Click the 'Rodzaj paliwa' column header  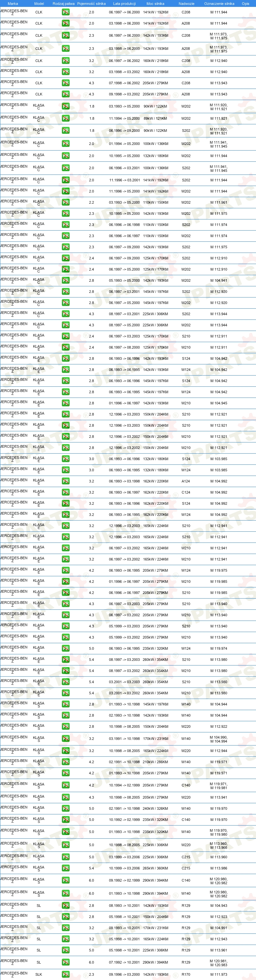tap(64, 3)
